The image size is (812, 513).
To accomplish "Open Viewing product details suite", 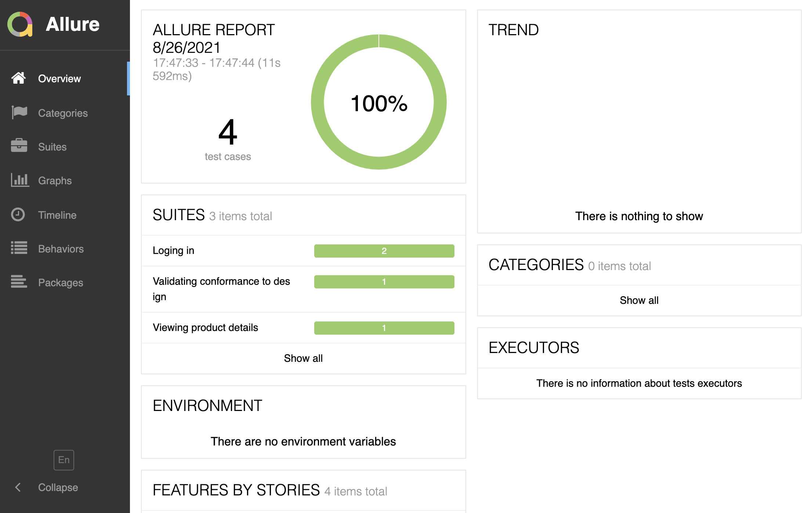I will (303, 328).
